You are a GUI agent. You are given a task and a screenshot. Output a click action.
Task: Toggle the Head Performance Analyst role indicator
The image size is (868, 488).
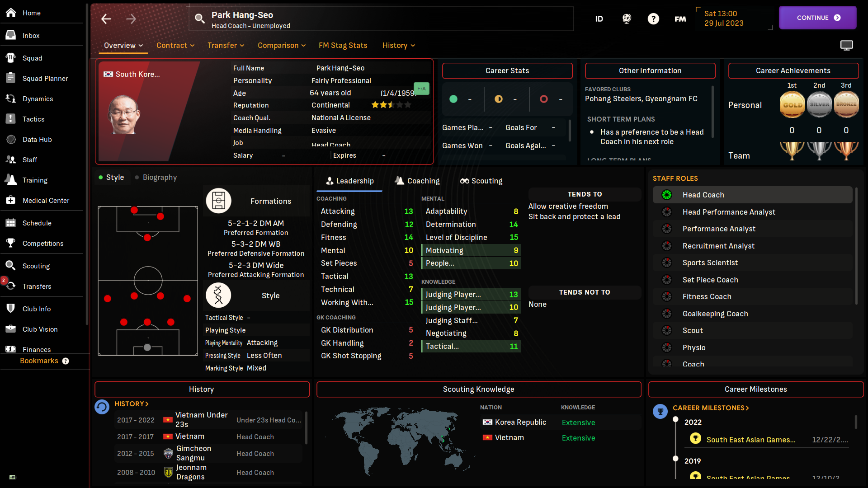point(667,212)
